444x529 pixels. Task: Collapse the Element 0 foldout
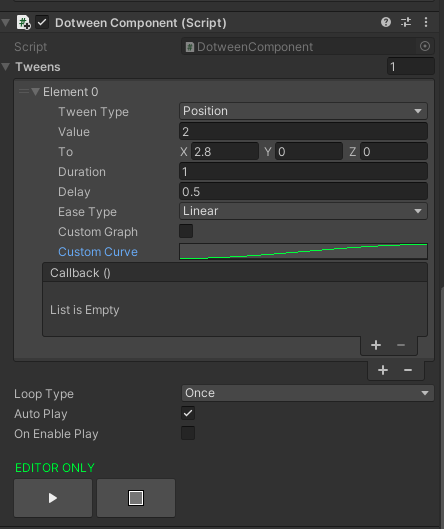point(35,91)
